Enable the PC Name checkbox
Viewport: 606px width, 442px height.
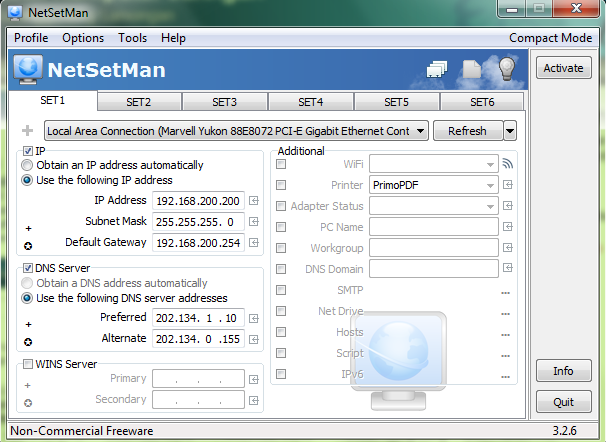click(x=281, y=227)
